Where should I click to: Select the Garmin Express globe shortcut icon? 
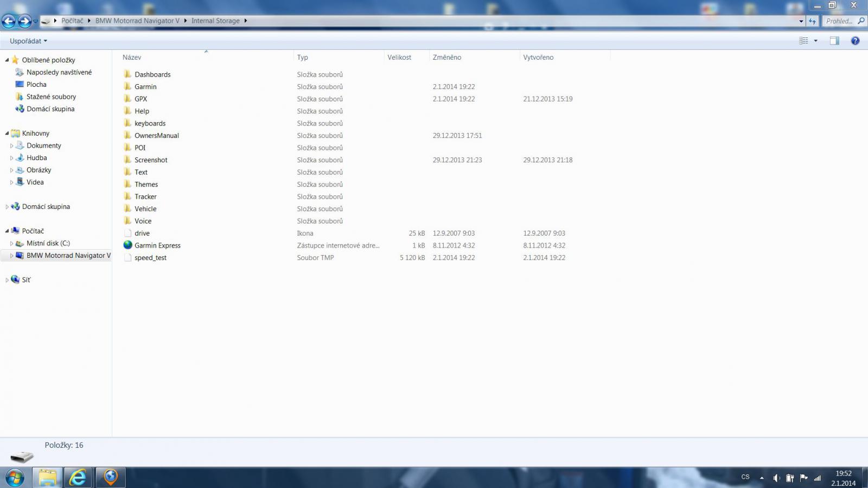click(127, 245)
